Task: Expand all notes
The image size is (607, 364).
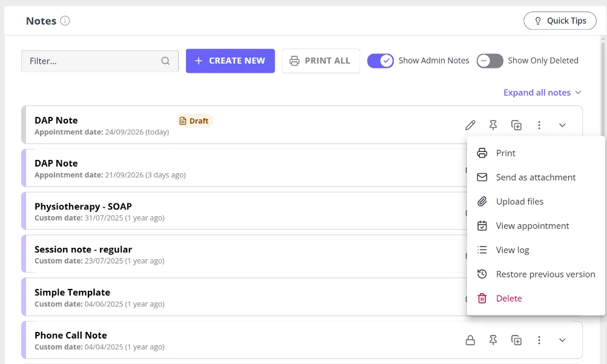Action: [x=542, y=93]
